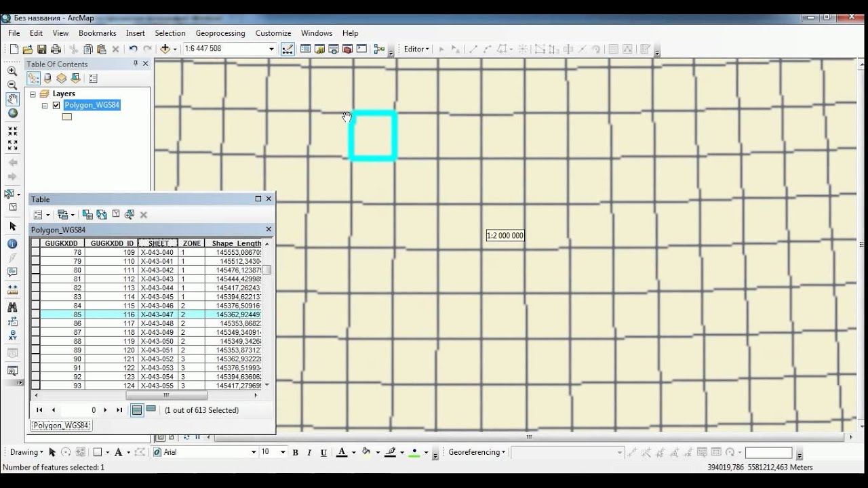Image resolution: width=868 pixels, height=488 pixels.
Task: Toggle Underline text formatting
Action: pos(323,452)
